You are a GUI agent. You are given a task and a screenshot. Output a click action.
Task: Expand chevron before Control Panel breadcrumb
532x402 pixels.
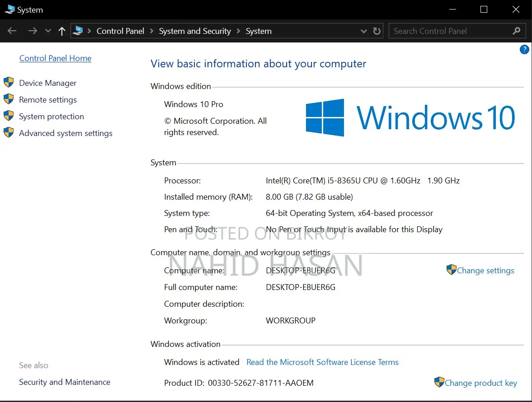pyautogui.click(x=89, y=31)
